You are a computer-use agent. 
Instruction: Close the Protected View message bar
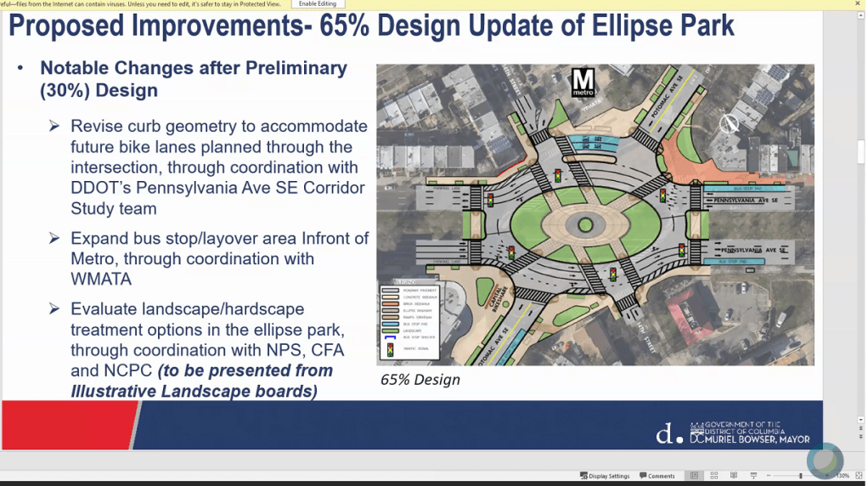858,4
